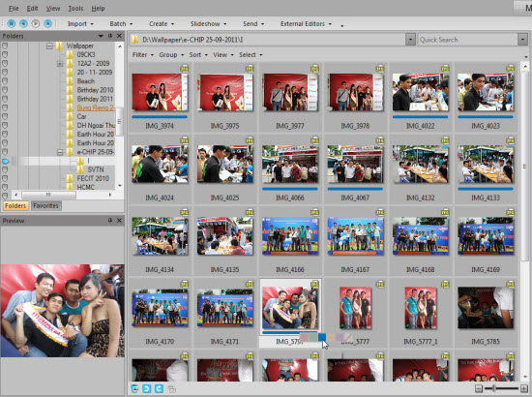
Task: Open the Create dropdown menu
Action: pos(162,24)
